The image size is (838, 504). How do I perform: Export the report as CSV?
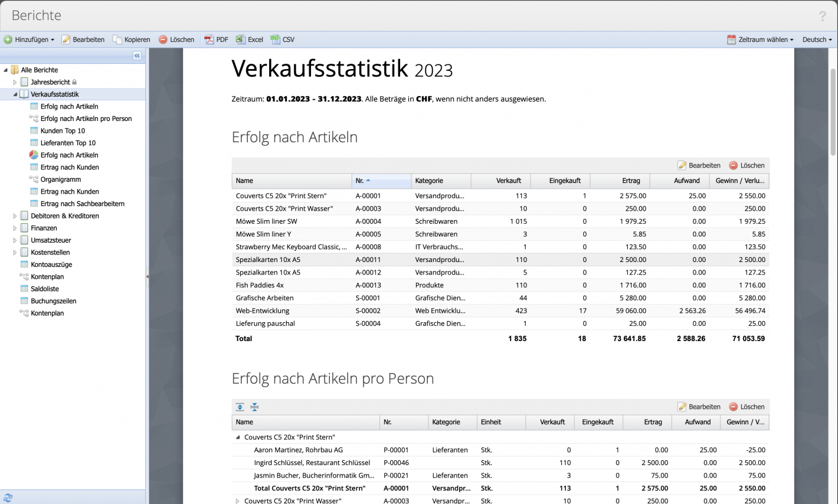pyautogui.click(x=283, y=40)
